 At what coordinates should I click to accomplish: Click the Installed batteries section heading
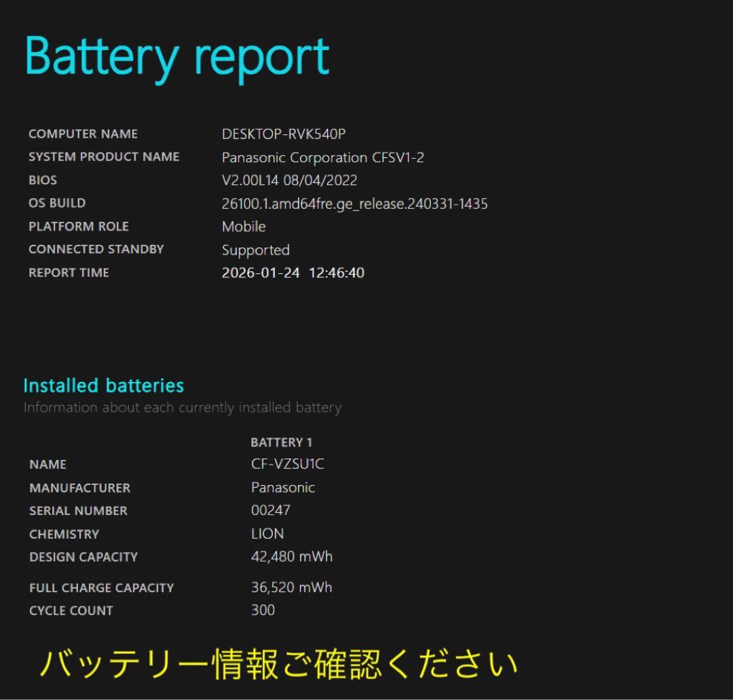pyautogui.click(x=103, y=386)
